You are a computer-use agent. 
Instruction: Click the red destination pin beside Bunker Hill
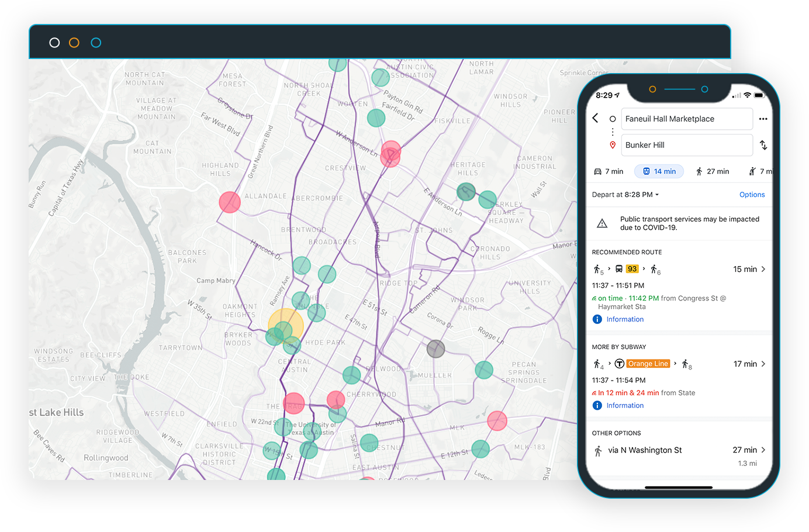point(612,145)
